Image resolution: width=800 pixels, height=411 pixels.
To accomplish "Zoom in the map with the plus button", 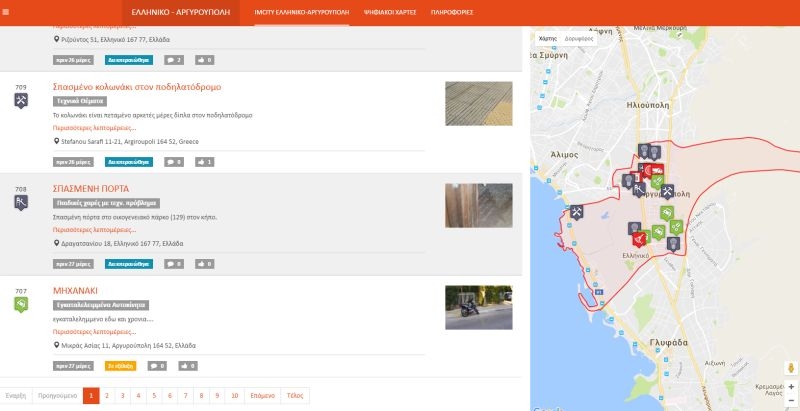I will 790,386.
